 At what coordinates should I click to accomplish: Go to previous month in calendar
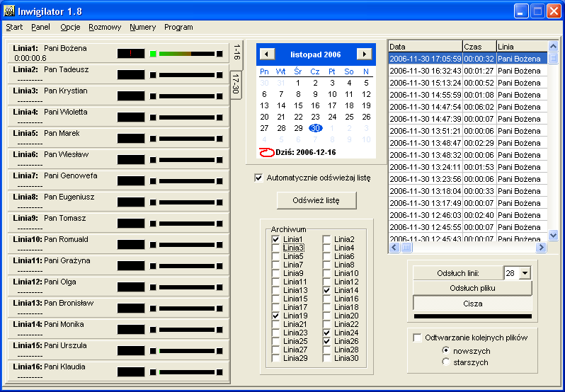[x=267, y=54]
